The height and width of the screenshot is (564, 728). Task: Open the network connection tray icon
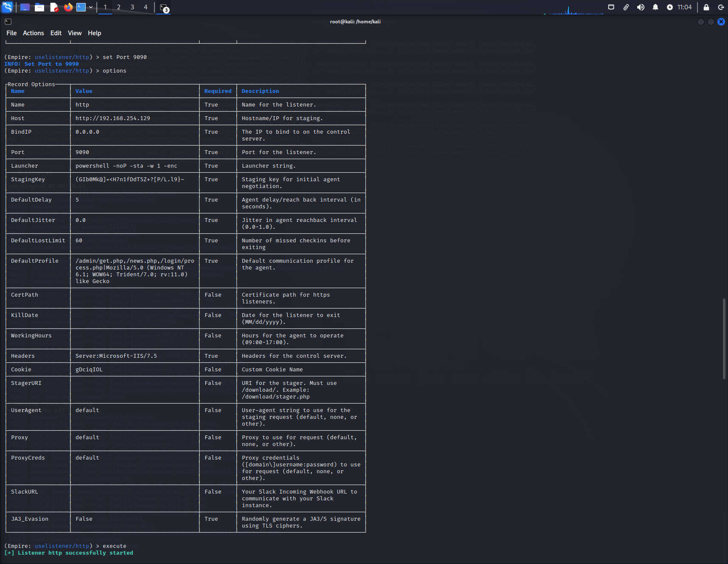[611, 7]
